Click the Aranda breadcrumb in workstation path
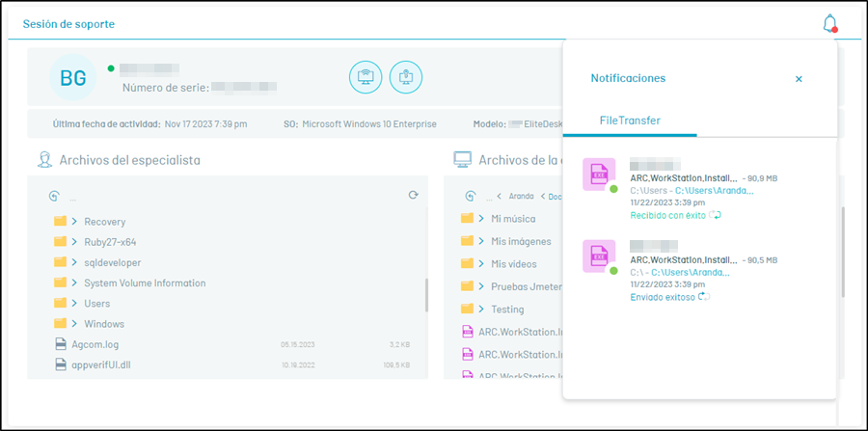Viewport: 868px width, 431px height. pyautogui.click(x=521, y=196)
